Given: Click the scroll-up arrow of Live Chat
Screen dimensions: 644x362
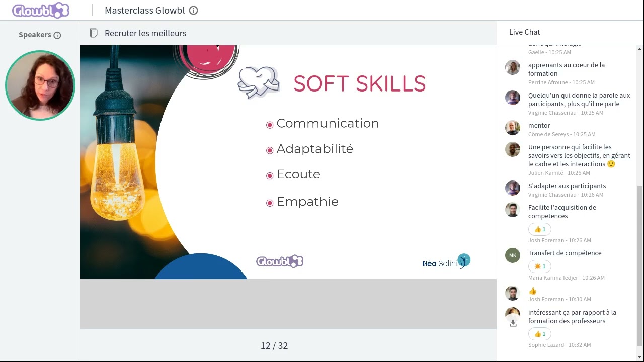Looking at the screenshot, I should tap(639, 49).
